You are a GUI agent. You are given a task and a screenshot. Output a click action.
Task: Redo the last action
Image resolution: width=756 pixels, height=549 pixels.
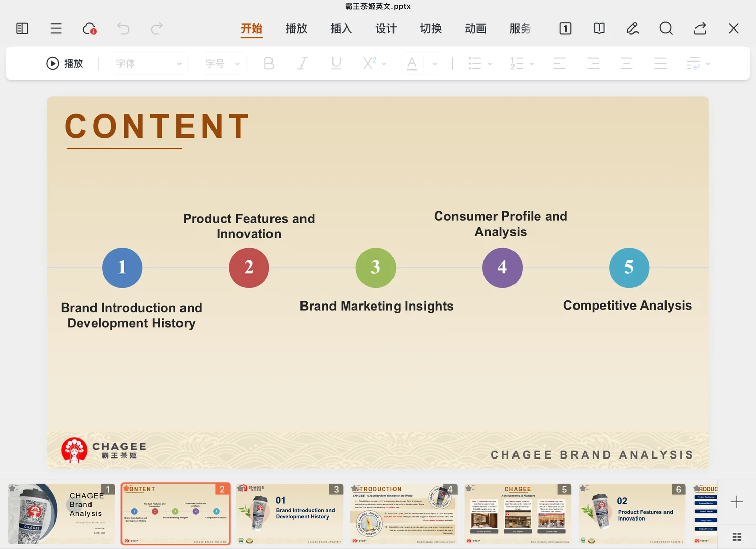(x=157, y=28)
